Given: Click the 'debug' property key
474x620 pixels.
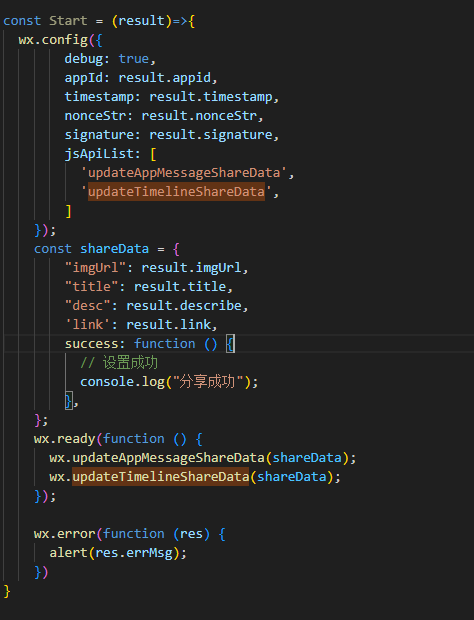Looking at the screenshot, I should click(x=84, y=59).
